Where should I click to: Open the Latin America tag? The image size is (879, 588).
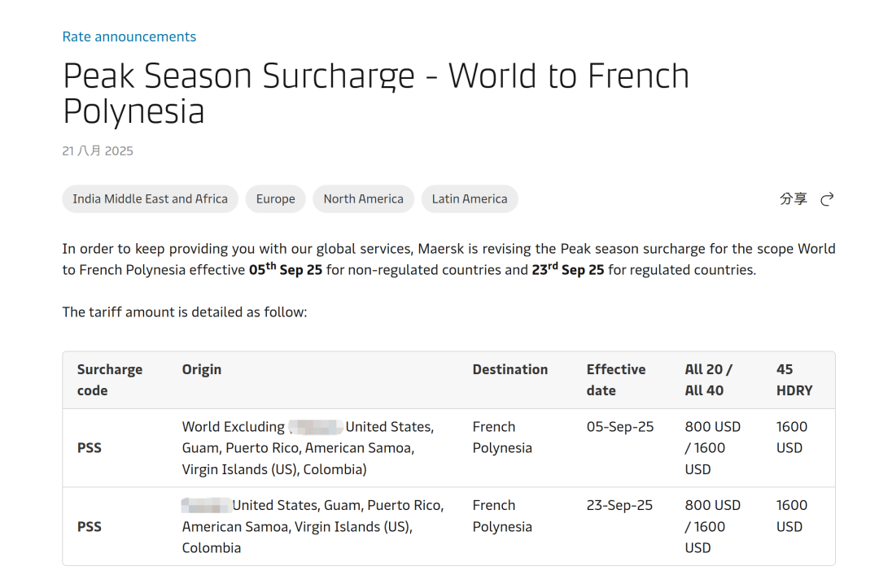469,199
